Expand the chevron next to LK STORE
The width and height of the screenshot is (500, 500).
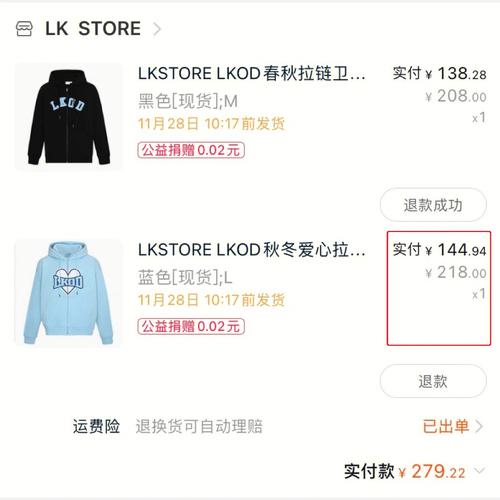(157, 29)
